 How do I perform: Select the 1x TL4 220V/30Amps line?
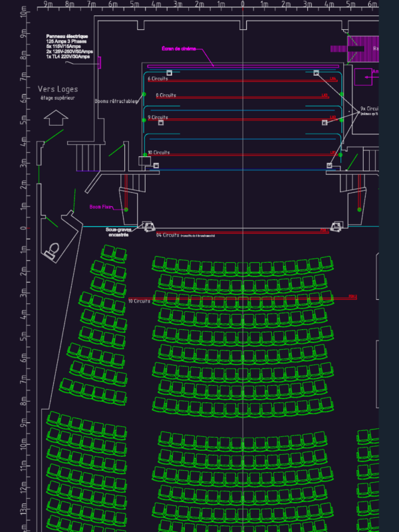[68, 57]
